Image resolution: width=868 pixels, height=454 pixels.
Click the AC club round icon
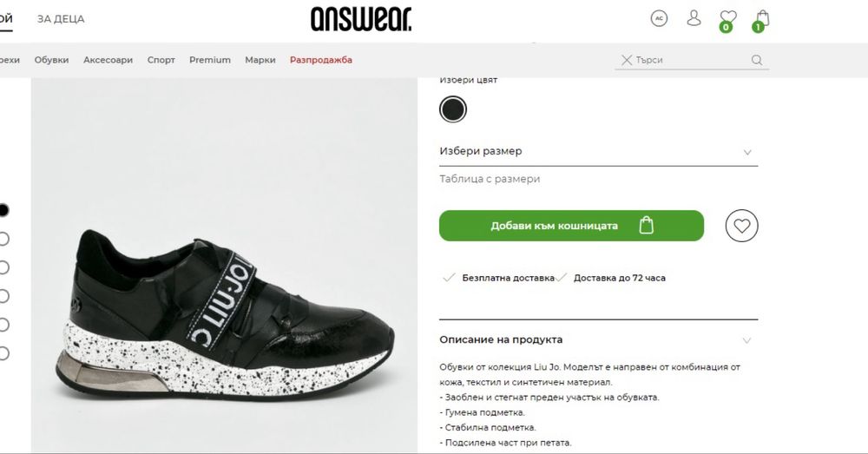coord(659,18)
